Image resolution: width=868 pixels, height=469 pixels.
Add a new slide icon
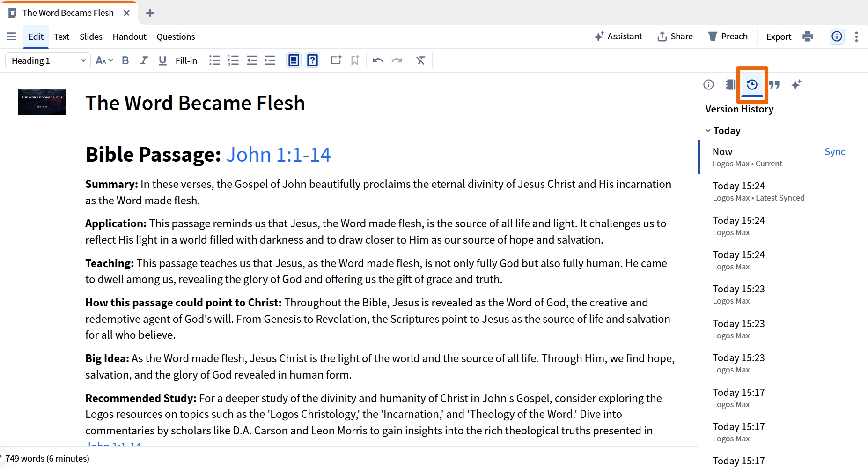[336, 60]
